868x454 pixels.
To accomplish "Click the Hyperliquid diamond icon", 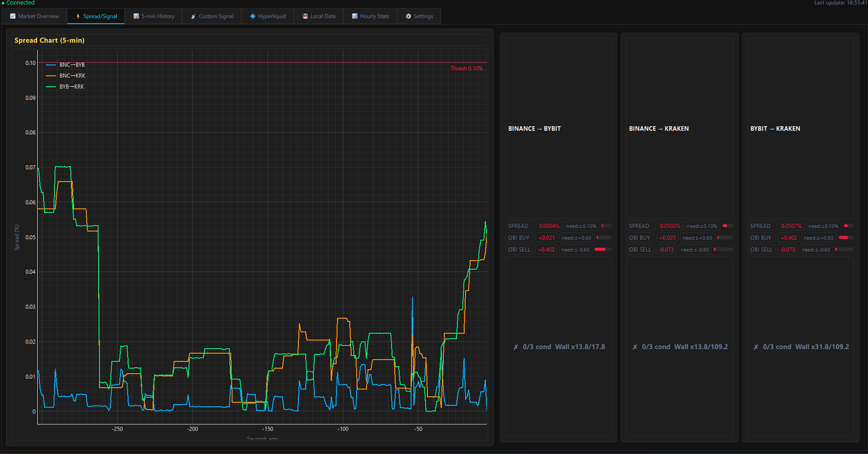I will point(253,16).
